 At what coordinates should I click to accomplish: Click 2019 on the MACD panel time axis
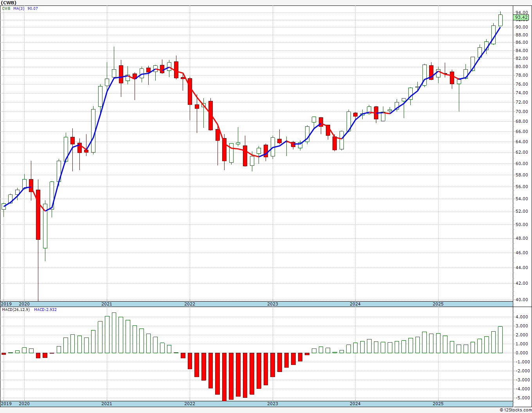(x=6, y=404)
